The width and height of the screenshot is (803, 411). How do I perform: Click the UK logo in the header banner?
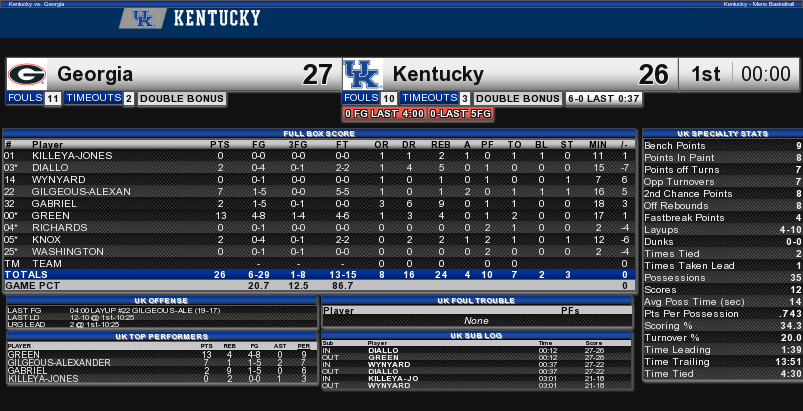point(142,19)
